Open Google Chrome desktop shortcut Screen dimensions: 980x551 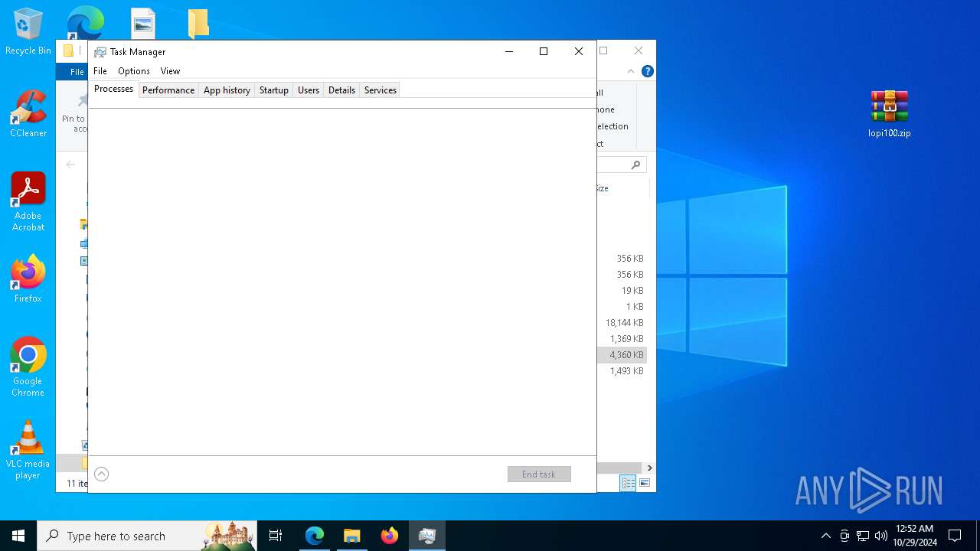pos(28,367)
